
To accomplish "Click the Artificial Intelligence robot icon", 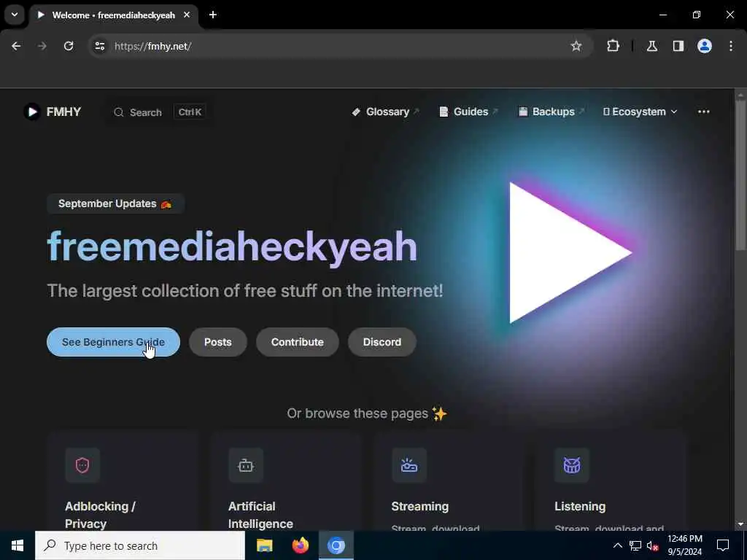I will click(x=246, y=465).
